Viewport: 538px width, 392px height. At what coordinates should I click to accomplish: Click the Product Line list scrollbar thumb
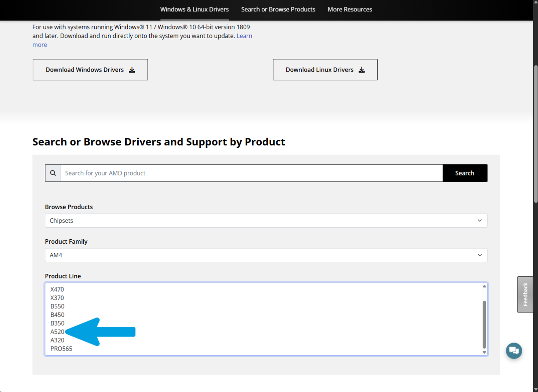click(484, 324)
